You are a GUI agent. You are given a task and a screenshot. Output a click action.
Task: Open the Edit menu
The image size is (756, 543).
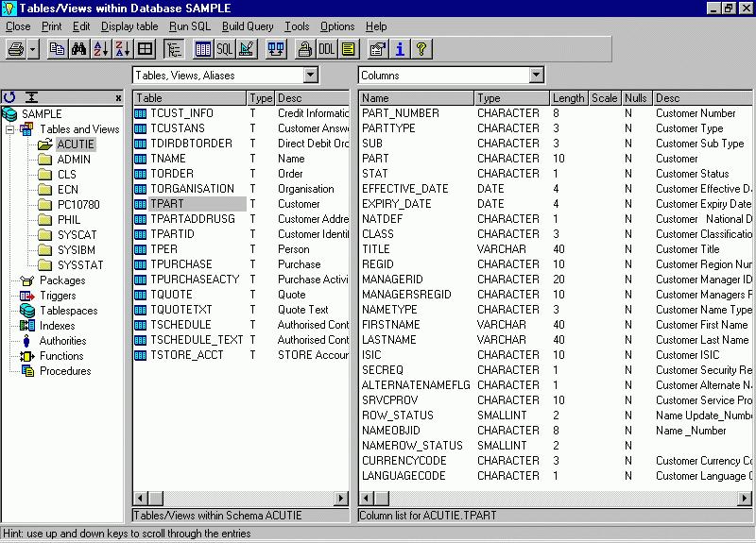[x=81, y=26]
